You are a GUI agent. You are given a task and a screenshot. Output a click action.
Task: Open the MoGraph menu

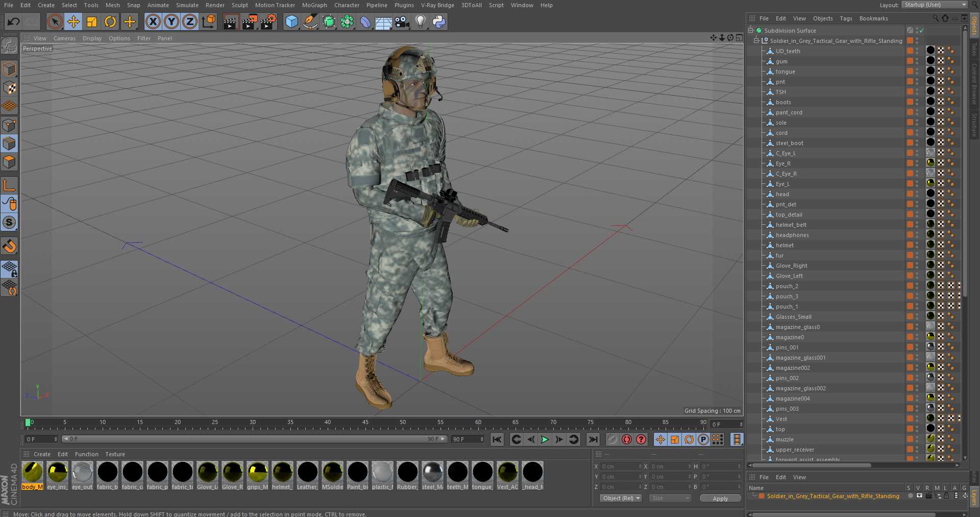[314, 5]
